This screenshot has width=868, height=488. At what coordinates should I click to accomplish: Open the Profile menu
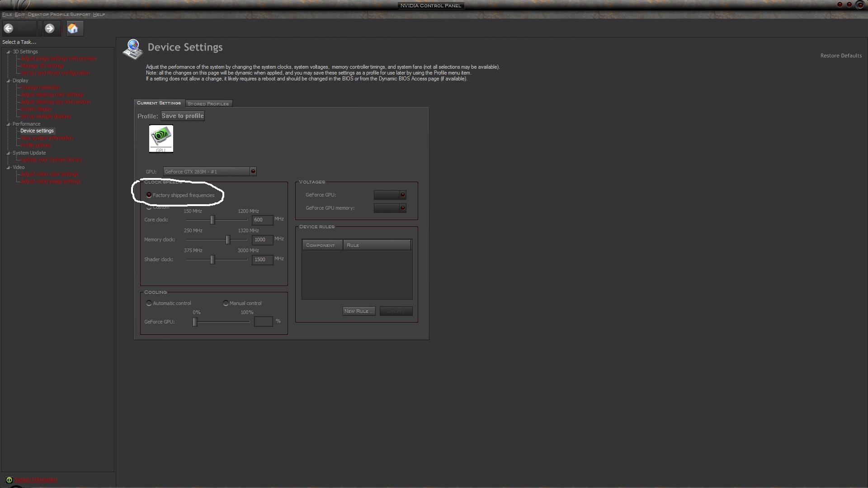59,14
